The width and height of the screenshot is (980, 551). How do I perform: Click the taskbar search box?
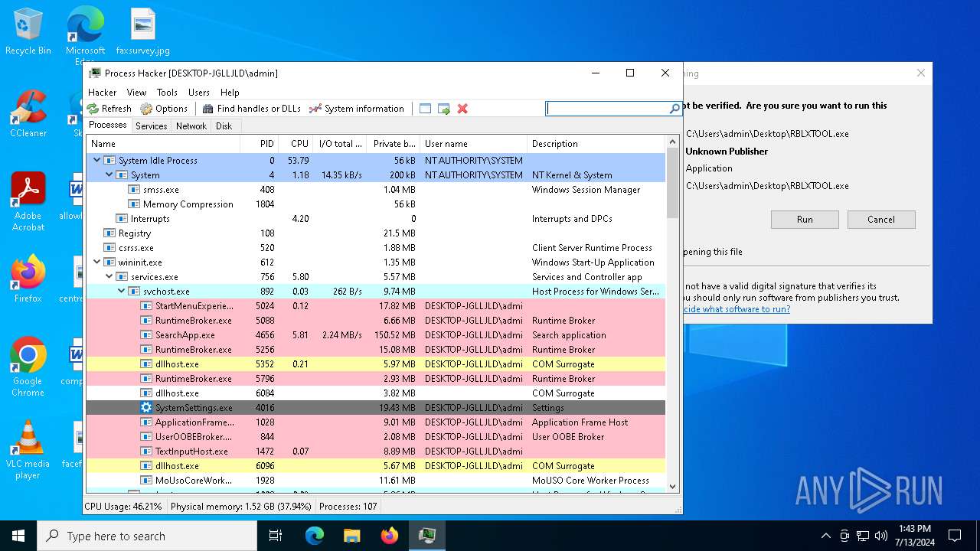147,536
